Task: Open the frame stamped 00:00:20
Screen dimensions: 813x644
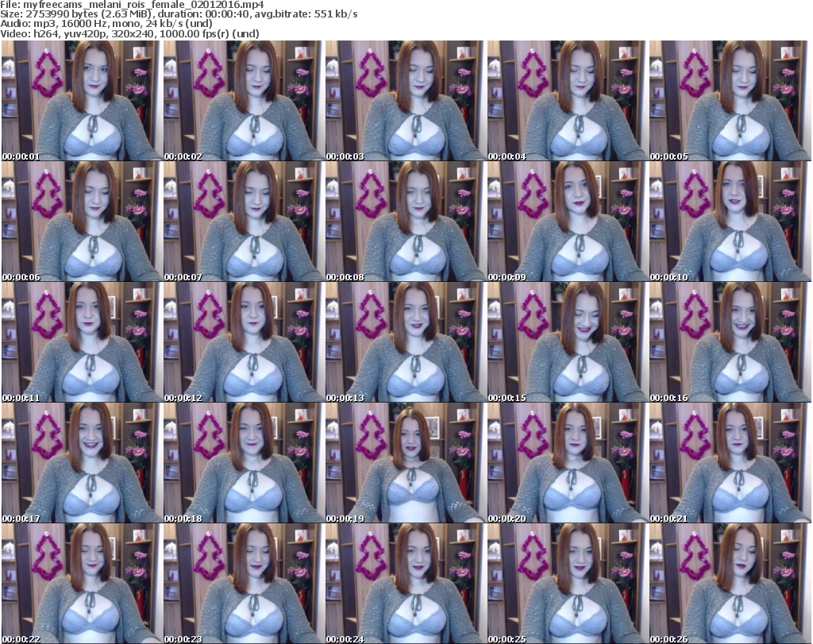Action: coord(567,462)
